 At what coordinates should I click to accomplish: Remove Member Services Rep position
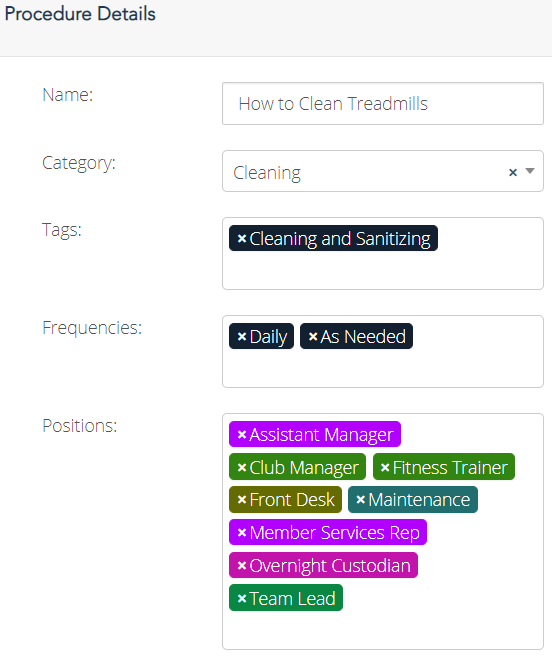pyautogui.click(x=241, y=533)
